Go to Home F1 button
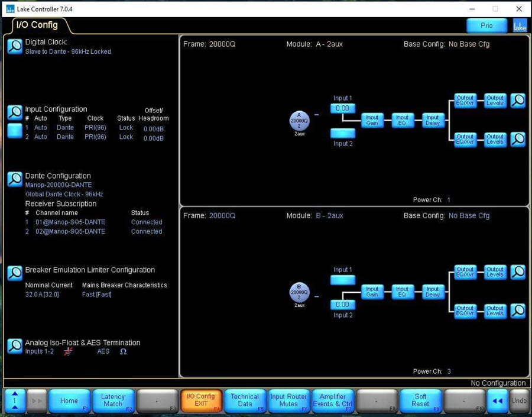Image resolution: width=532 pixels, height=417 pixels. [x=69, y=401]
